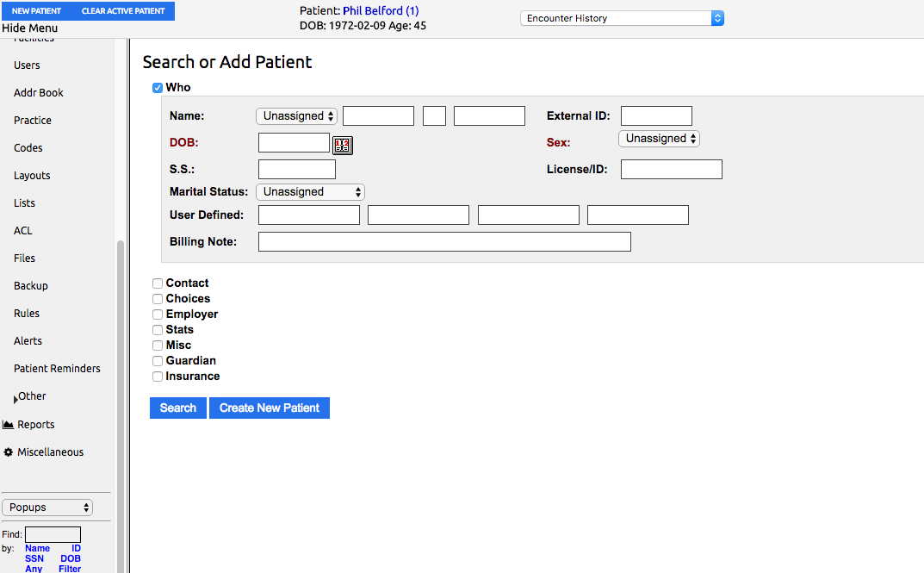Open the Sex dropdown
924x573 pixels.
pos(659,139)
